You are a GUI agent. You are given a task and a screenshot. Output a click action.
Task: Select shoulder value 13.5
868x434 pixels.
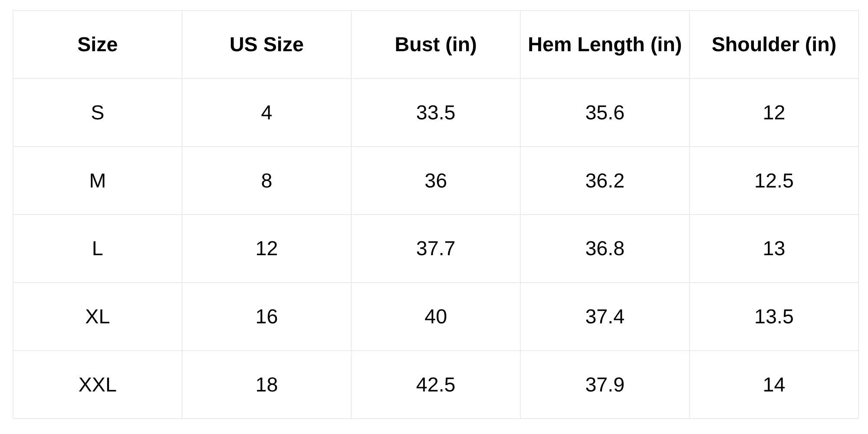[x=774, y=317]
